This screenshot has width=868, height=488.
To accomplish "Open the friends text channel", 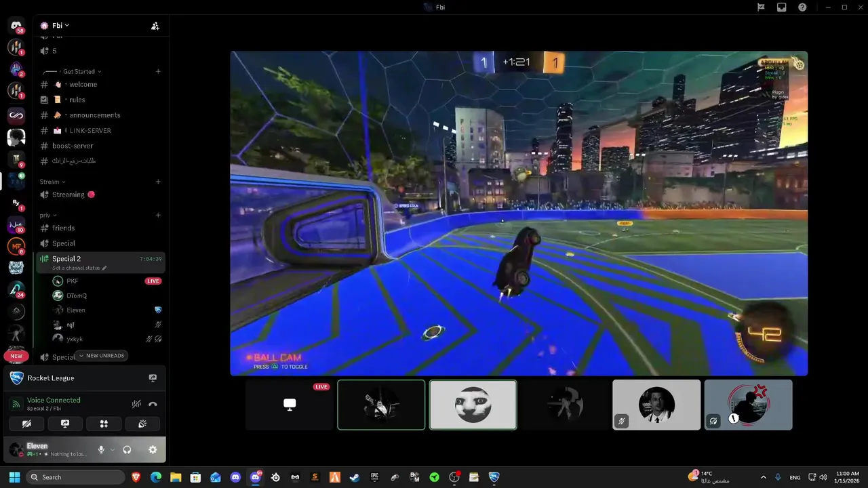I will [x=100, y=228].
